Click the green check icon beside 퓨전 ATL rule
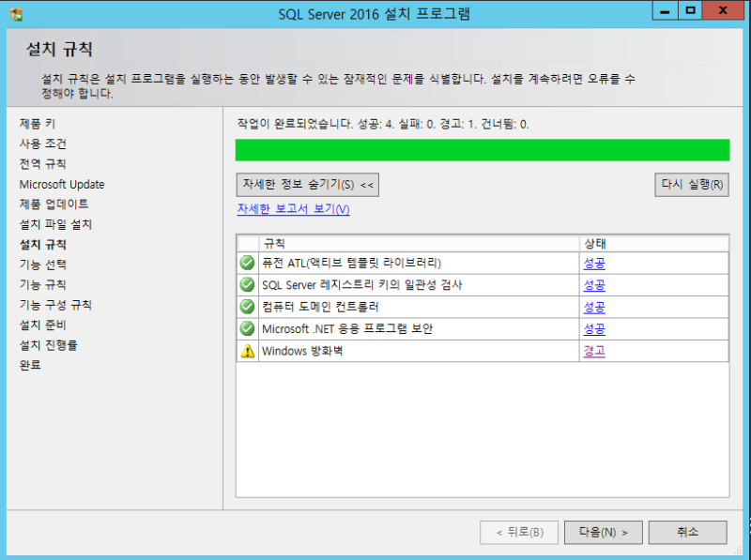Image resolution: width=751 pixels, height=560 pixels. 247,263
